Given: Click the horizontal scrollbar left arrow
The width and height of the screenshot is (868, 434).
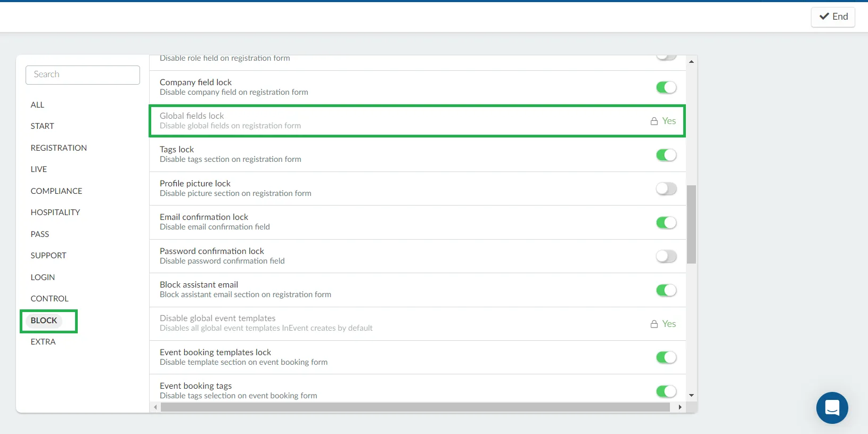Looking at the screenshot, I should click(155, 407).
